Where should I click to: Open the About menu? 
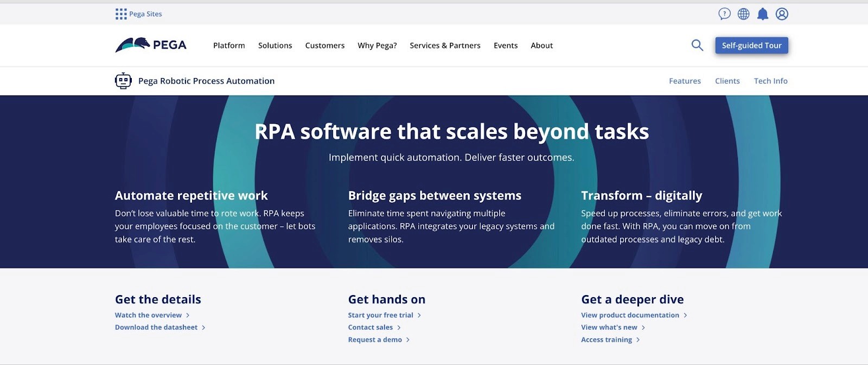coord(541,46)
